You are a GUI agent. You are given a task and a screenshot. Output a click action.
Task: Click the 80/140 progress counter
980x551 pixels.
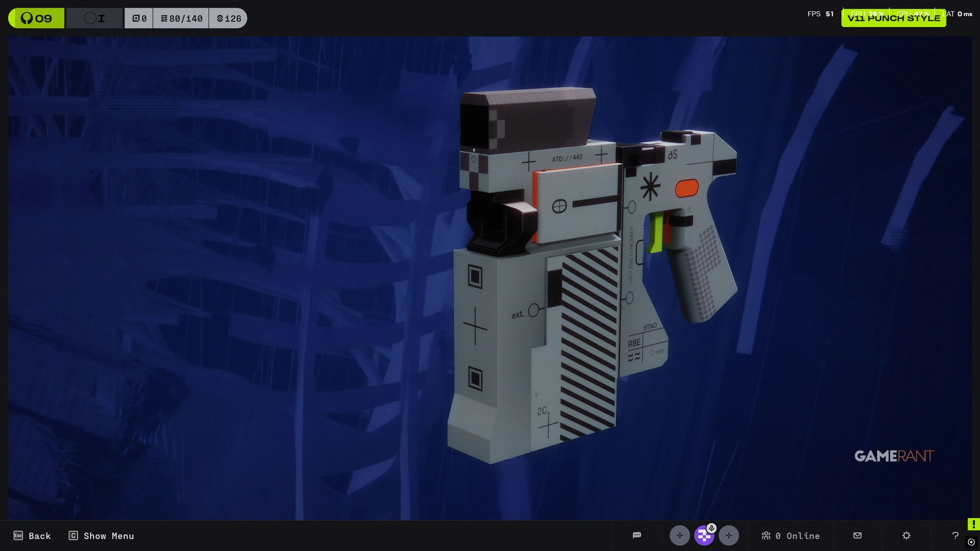181,18
